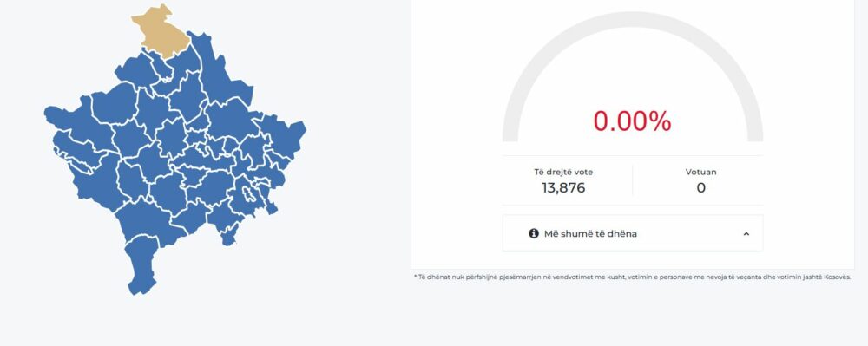868x346 pixels.
Task: Select the small municipality at the southeastern tip
Action: (x=228, y=237)
